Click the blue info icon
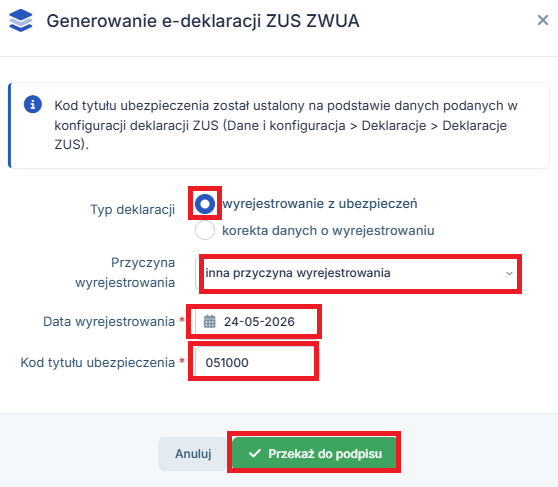558x487 pixels. 33,105
